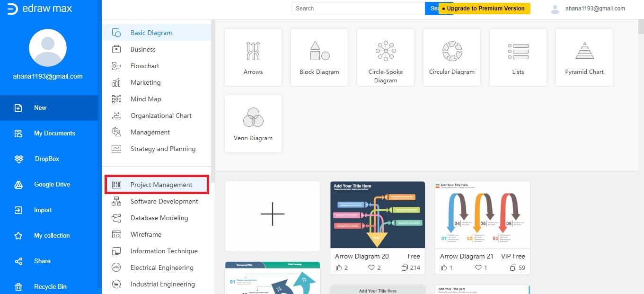Viewport: 644px width, 294px height.
Task: Click in the Search input field
Action: point(358,9)
